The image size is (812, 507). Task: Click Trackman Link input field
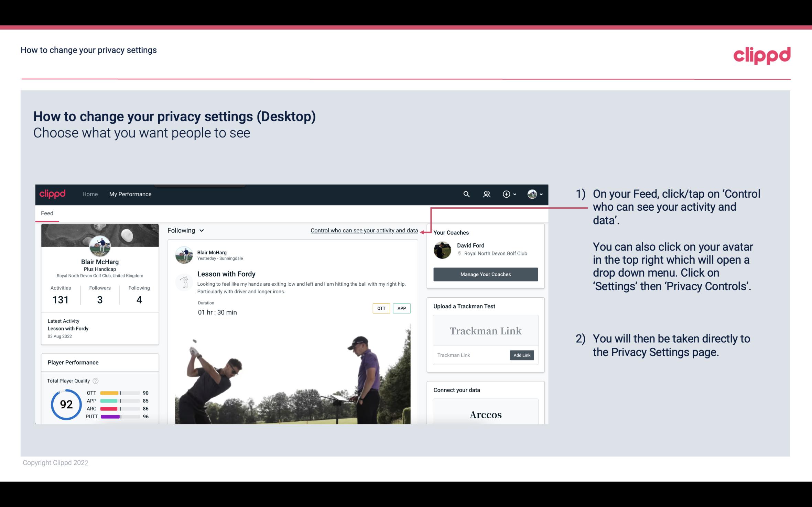point(470,355)
